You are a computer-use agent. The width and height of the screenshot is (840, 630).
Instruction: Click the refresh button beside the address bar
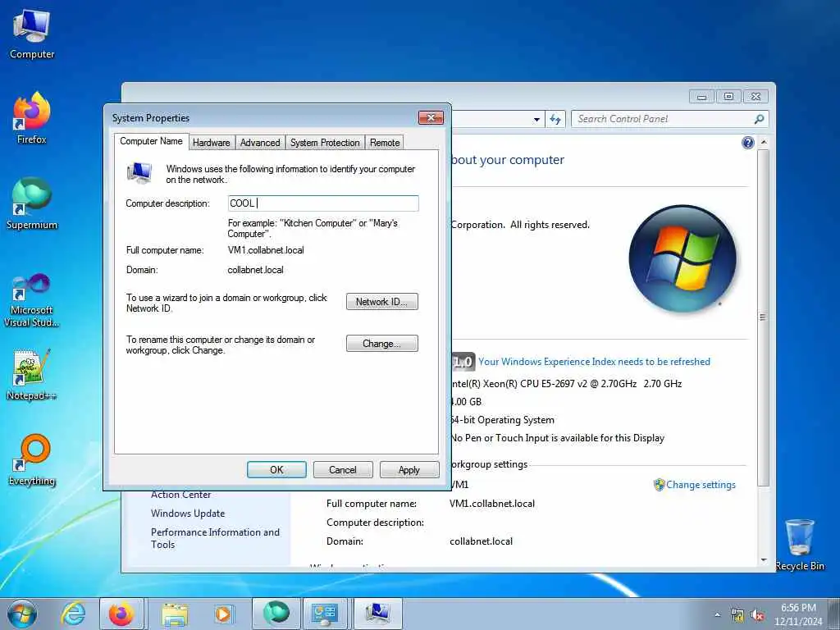[x=555, y=119]
